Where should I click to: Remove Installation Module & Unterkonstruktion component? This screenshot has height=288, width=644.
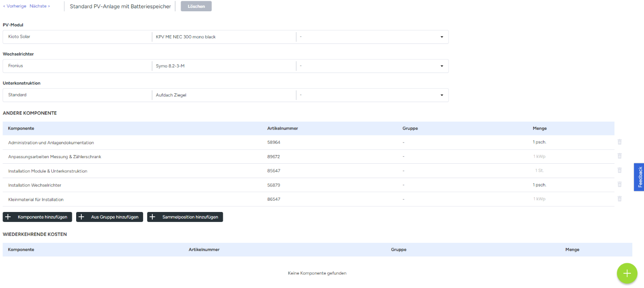point(619,170)
